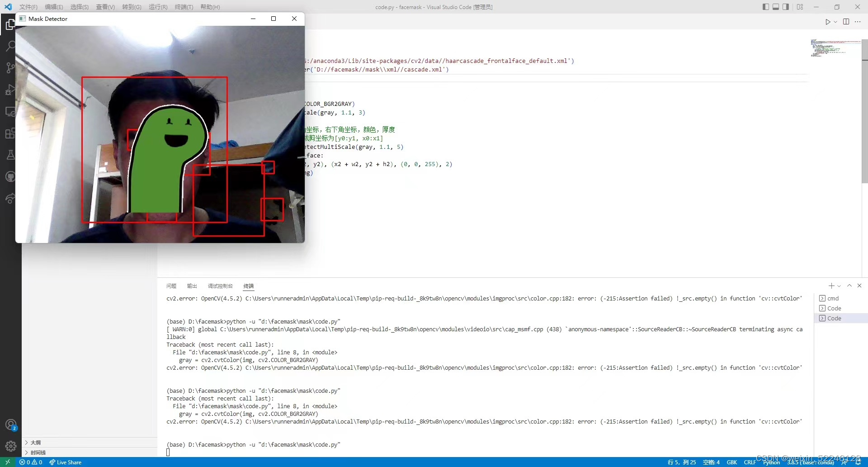Click the remote window indicator in status bar
Screen dimensions: 868x467
tap(8, 462)
